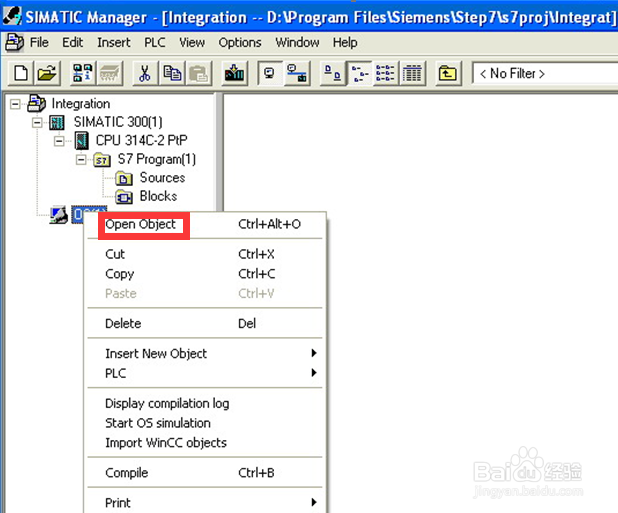This screenshot has width=618, height=513.
Task: Click the Up One Level folder icon
Action: (x=448, y=73)
